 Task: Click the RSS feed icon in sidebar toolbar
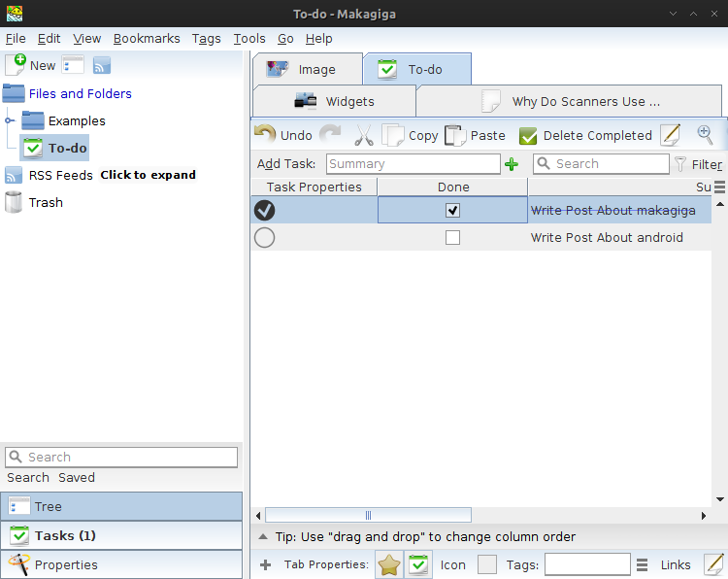102,65
